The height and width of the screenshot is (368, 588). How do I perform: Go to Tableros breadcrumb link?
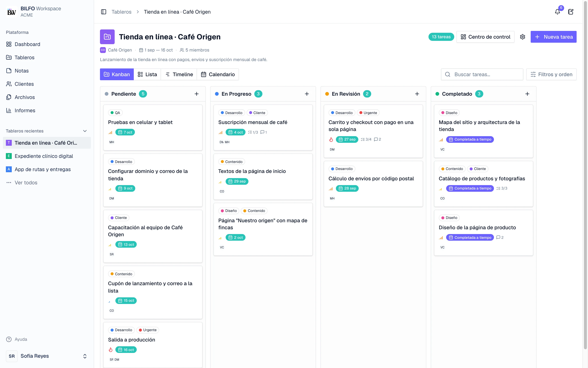point(121,12)
